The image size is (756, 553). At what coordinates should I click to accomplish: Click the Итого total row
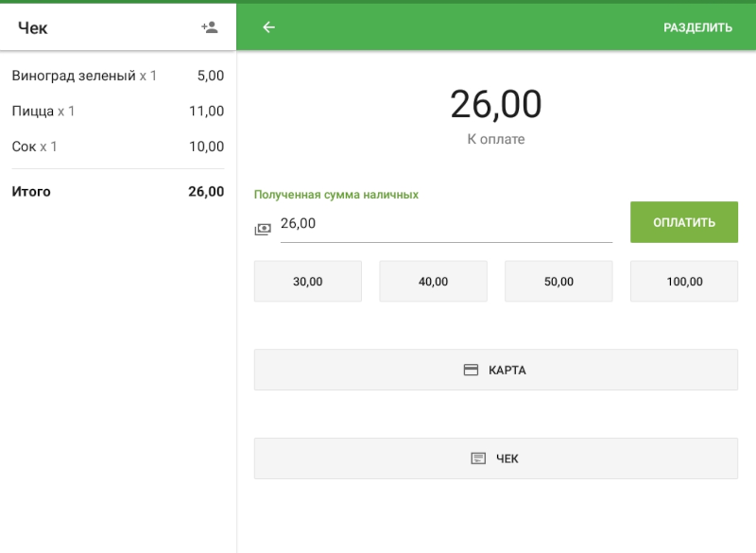[x=117, y=191]
